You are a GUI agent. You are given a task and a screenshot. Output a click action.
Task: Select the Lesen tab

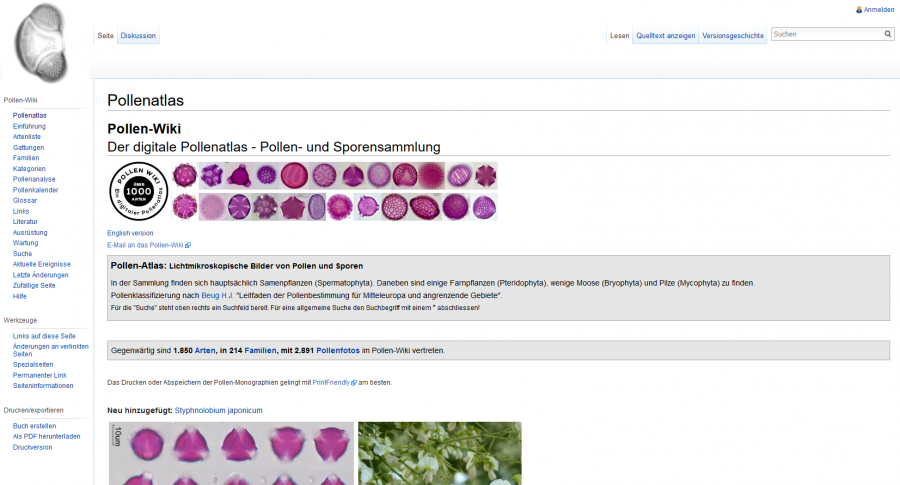pyautogui.click(x=619, y=36)
